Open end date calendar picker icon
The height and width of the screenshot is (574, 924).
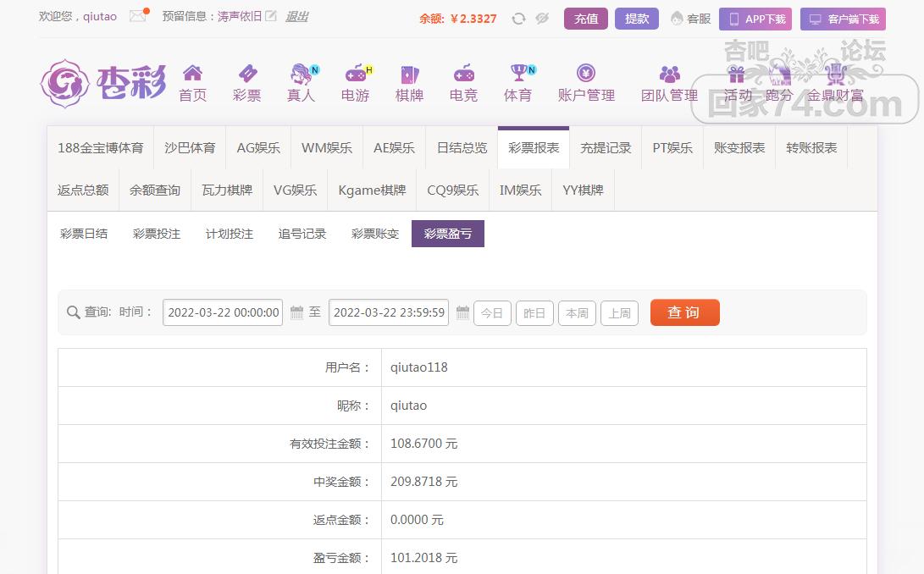pyautogui.click(x=462, y=312)
